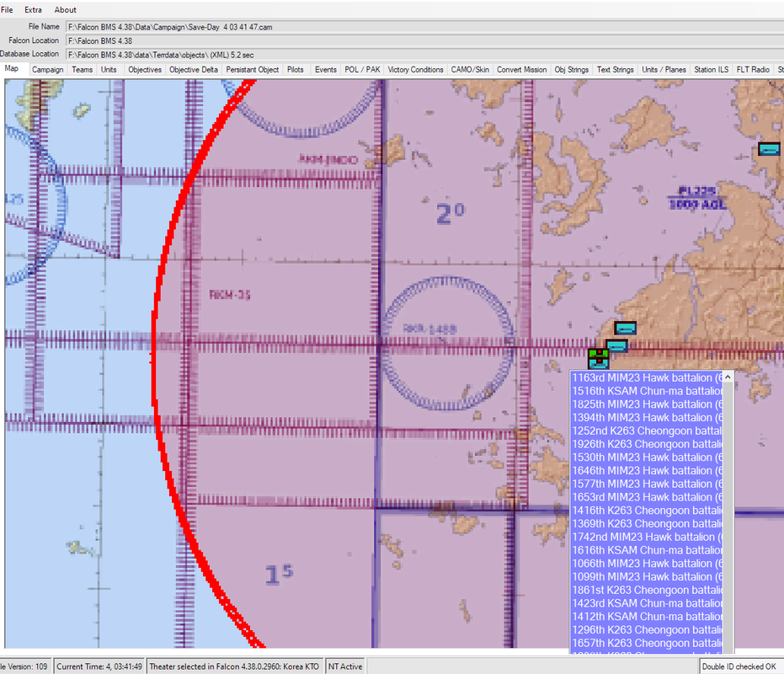Choose 1423rd KSAM Chun-ma battalion entry
This screenshot has height=674, width=784.
[647, 603]
